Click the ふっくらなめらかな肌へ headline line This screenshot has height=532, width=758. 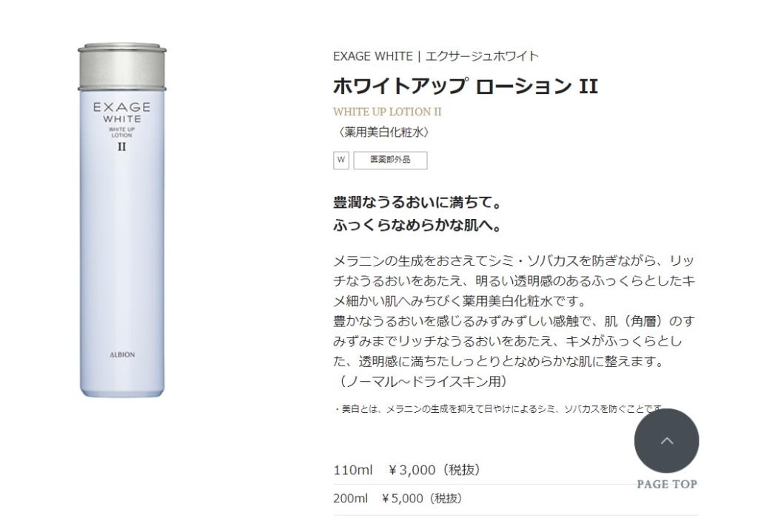click(417, 225)
